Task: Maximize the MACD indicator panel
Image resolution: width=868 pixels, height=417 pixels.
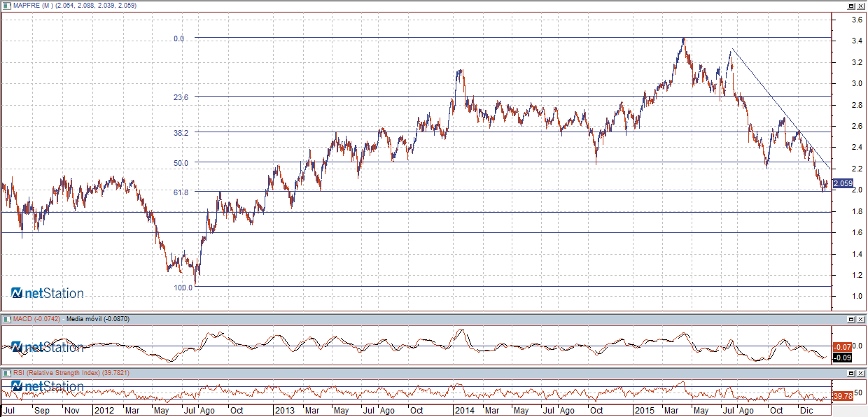Action: pos(851,319)
